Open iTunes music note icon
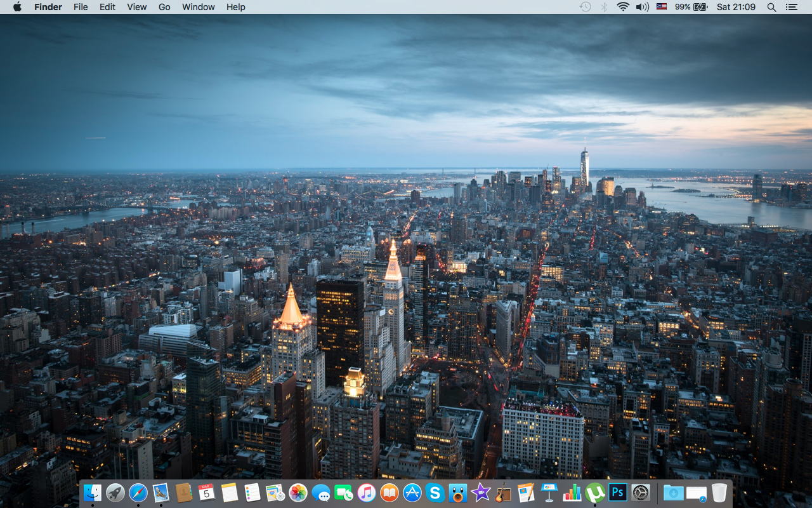The image size is (812, 508). 367,492
